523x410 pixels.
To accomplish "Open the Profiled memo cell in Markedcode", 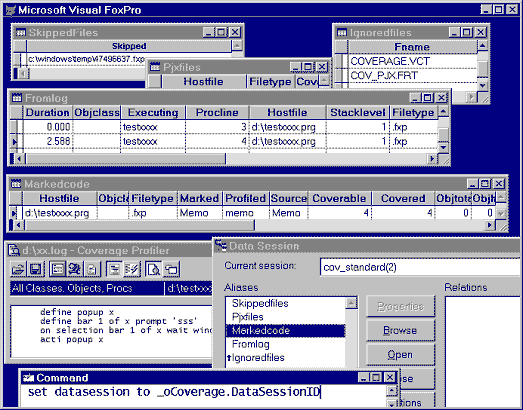I will [246, 213].
